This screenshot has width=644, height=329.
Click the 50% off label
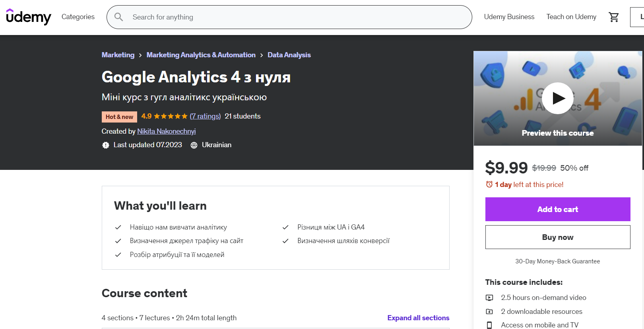click(x=574, y=168)
